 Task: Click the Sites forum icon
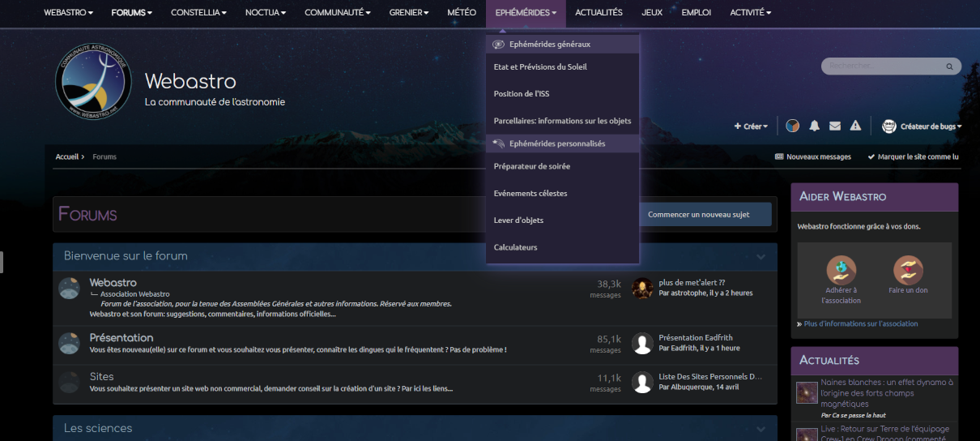pyautogui.click(x=69, y=382)
